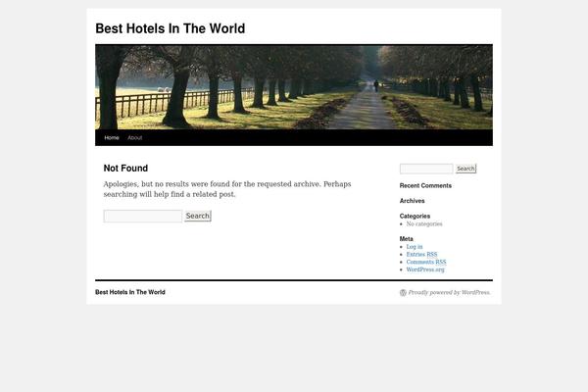
Task: Open the About page in navigation
Action: 134,137
